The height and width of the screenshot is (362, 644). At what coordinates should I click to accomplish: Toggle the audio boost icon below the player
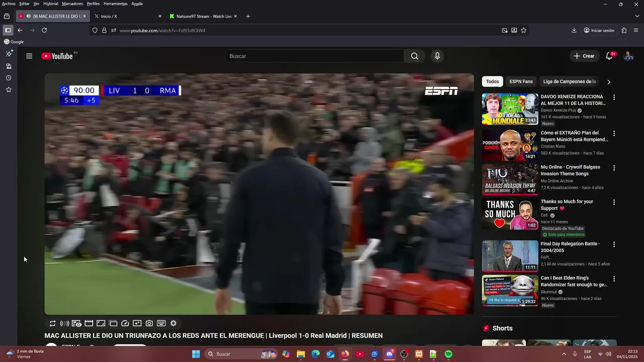(x=64, y=323)
